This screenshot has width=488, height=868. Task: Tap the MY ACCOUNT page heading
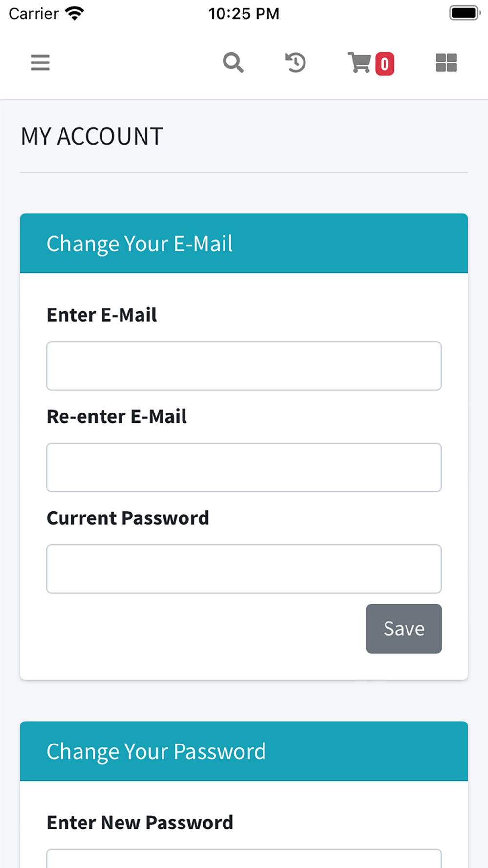tap(92, 136)
